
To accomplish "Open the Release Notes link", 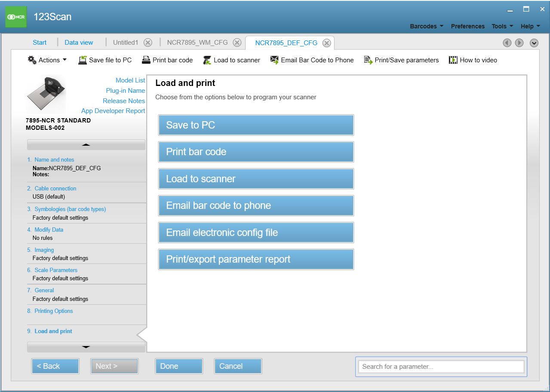I will (124, 101).
